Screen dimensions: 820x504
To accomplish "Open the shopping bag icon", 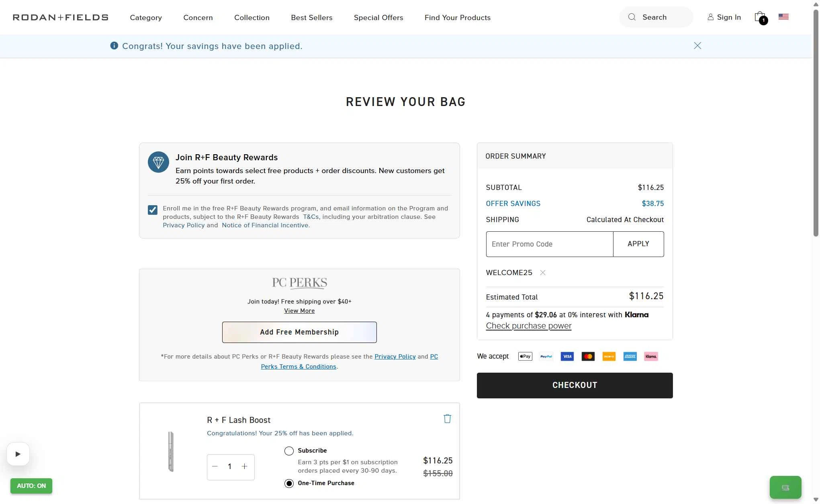I will 760,17.
